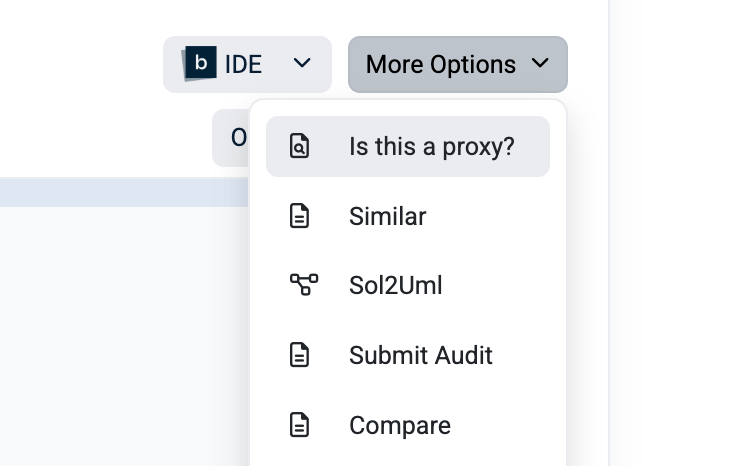Click the Sol2Uml diagram icon
The width and height of the screenshot is (754, 466).
[303, 286]
